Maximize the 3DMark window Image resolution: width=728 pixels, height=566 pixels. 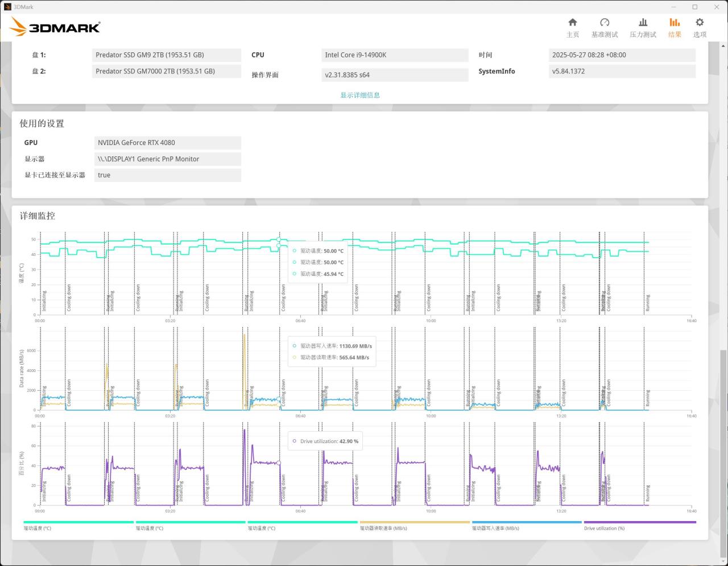pos(694,7)
